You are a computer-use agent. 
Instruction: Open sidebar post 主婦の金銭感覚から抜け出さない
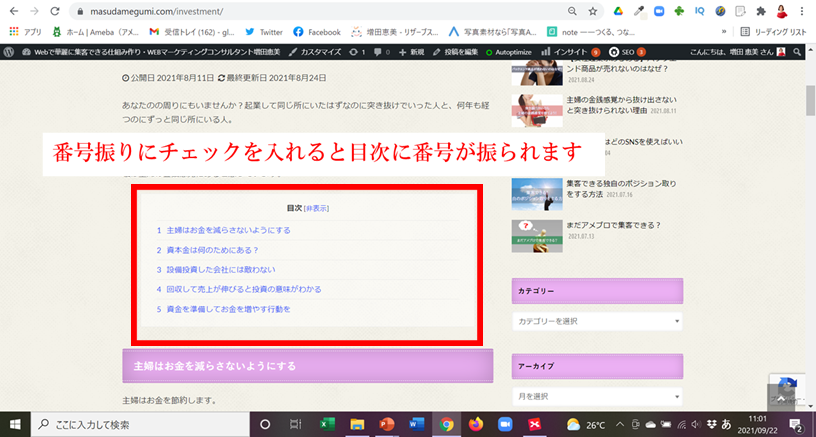[x=621, y=104]
